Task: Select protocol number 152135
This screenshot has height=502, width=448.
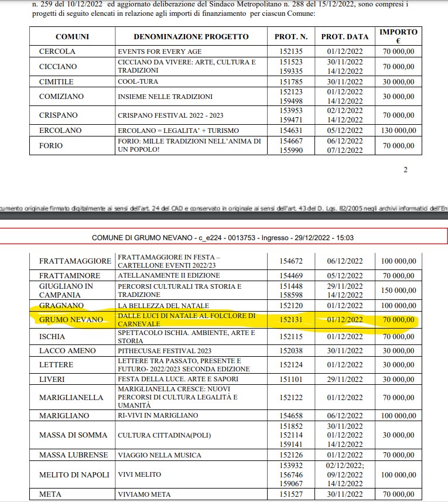Action: click(x=291, y=52)
